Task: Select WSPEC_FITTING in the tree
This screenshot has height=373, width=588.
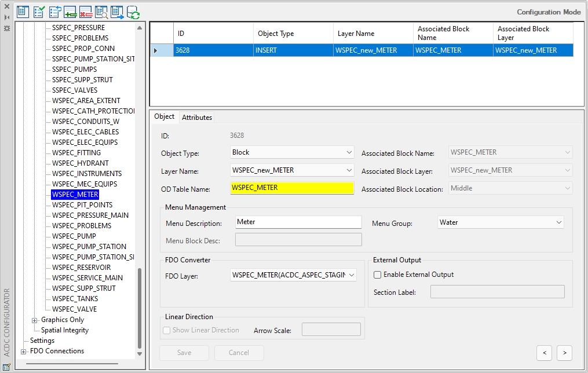Action: point(76,153)
